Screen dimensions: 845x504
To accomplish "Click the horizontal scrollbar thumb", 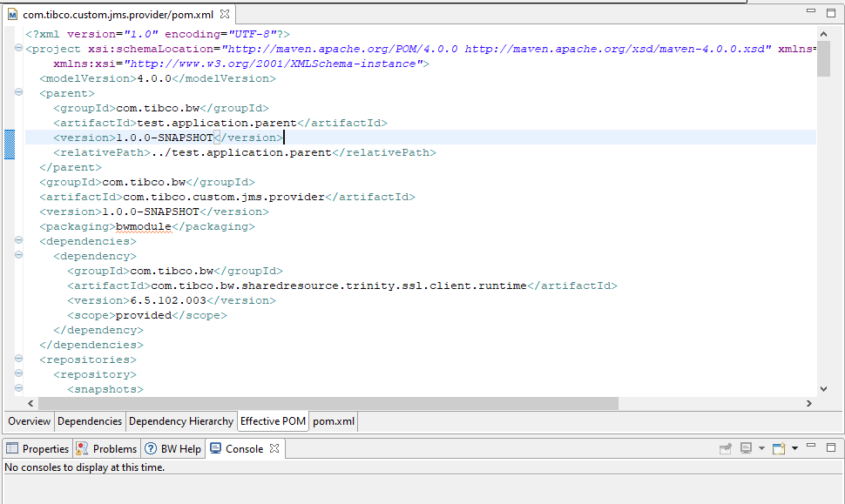I will click(328, 403).
